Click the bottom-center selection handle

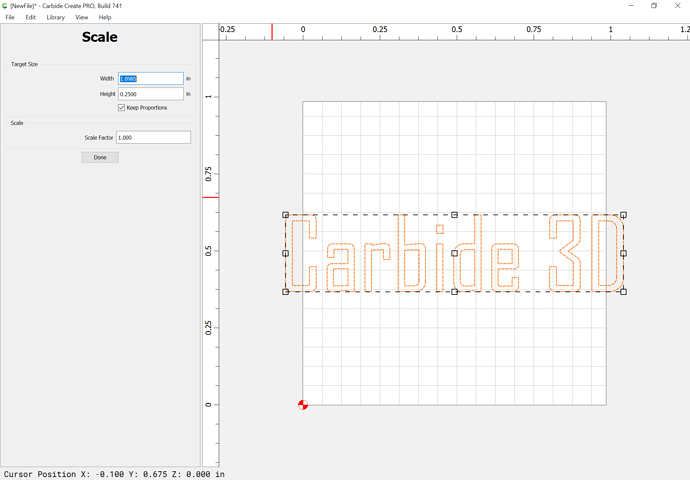coord(455,292)
